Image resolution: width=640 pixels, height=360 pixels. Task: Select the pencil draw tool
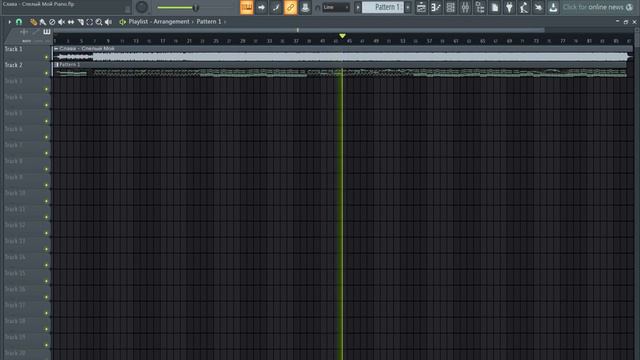[33, 22]
